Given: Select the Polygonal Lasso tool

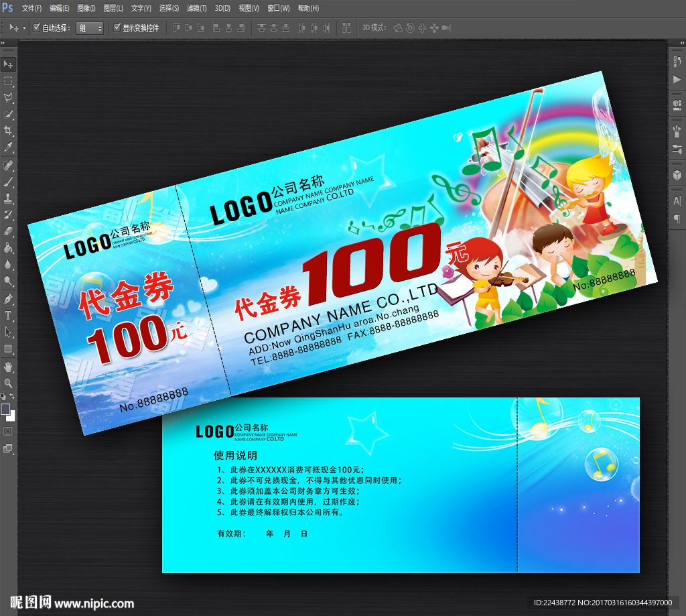Looking at the screenshot, I should [8, 98].
